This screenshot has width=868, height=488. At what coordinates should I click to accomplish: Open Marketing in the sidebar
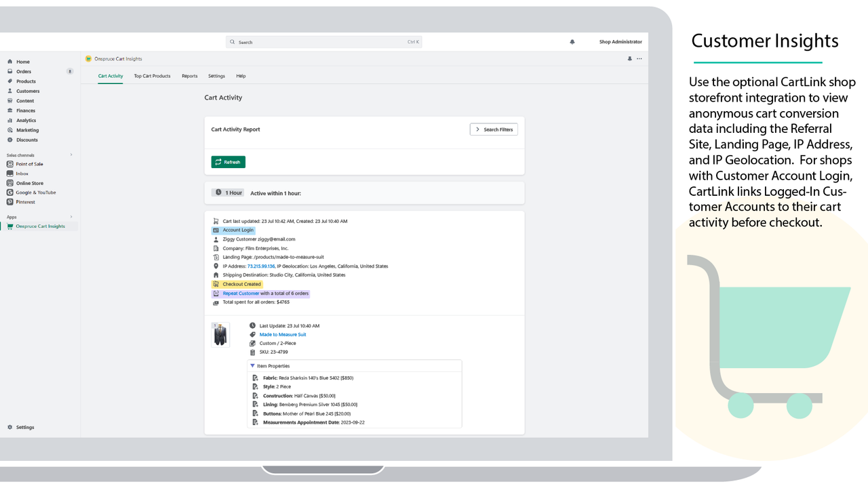28,130
